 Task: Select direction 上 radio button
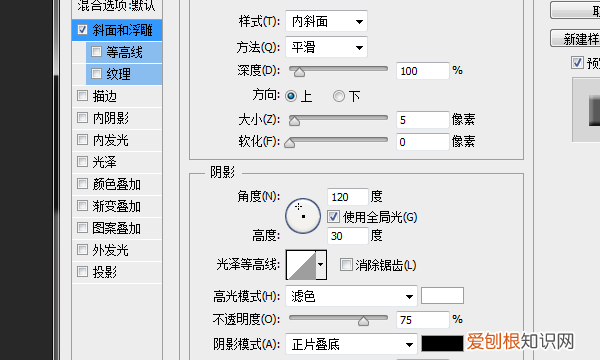click(291, 96)
